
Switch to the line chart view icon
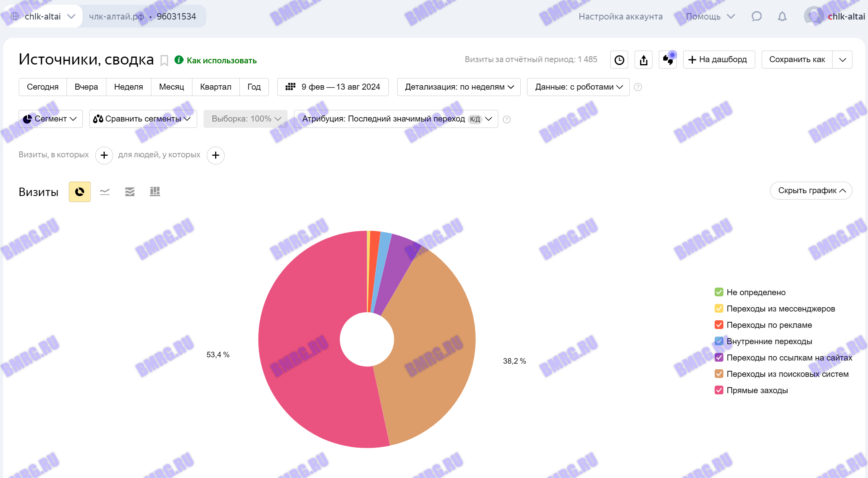(105, 192)
